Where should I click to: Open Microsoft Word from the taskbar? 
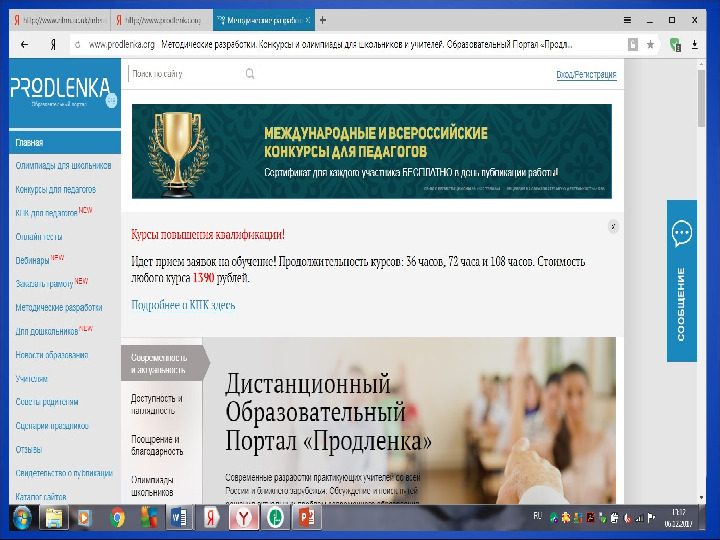(x=179, y=518)
